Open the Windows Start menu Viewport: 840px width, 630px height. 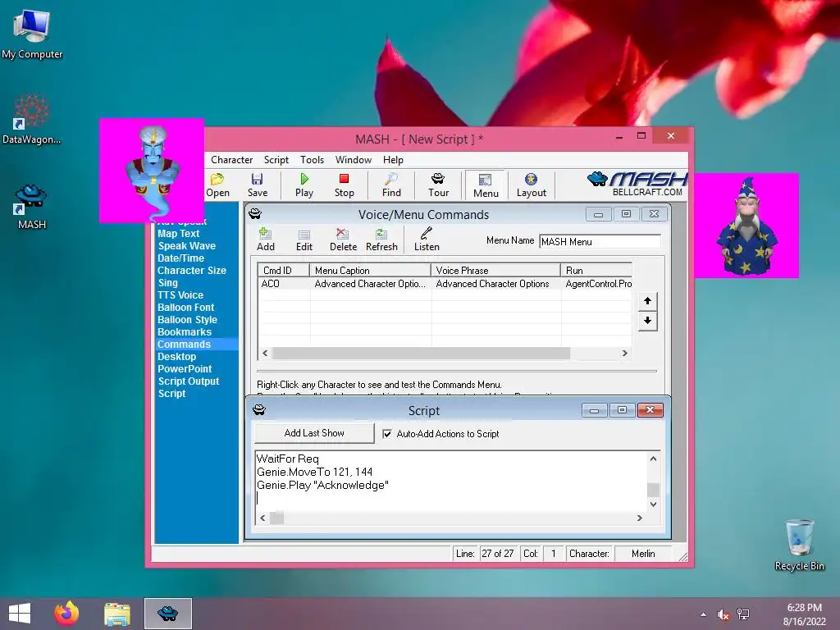[20, 614]
